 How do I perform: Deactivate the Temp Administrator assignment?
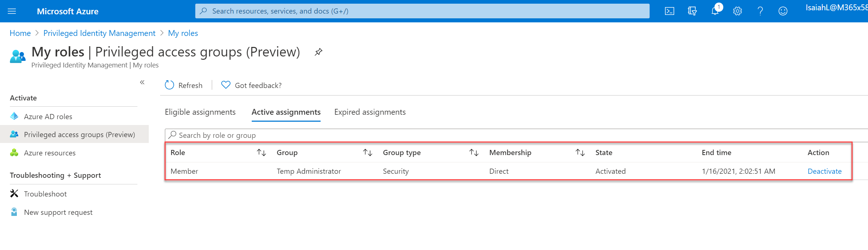tap(824, 171)
